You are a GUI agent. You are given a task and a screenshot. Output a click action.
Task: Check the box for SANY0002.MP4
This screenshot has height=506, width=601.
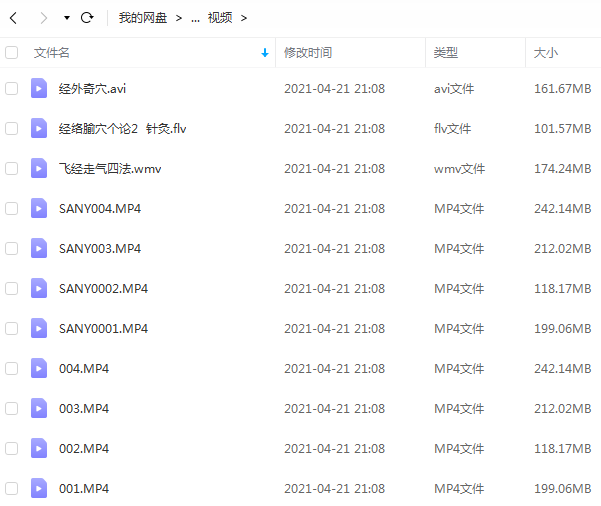point(11,289)
